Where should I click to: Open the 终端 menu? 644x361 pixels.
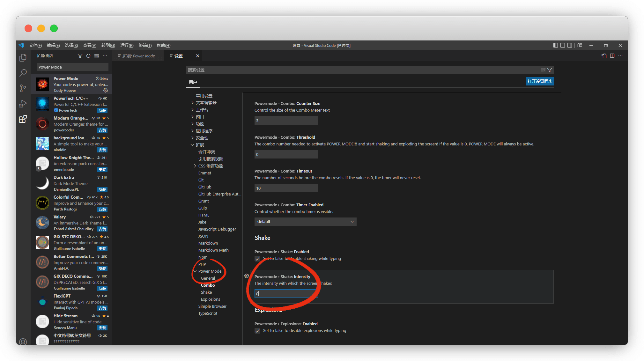click(x=145, y=46)
